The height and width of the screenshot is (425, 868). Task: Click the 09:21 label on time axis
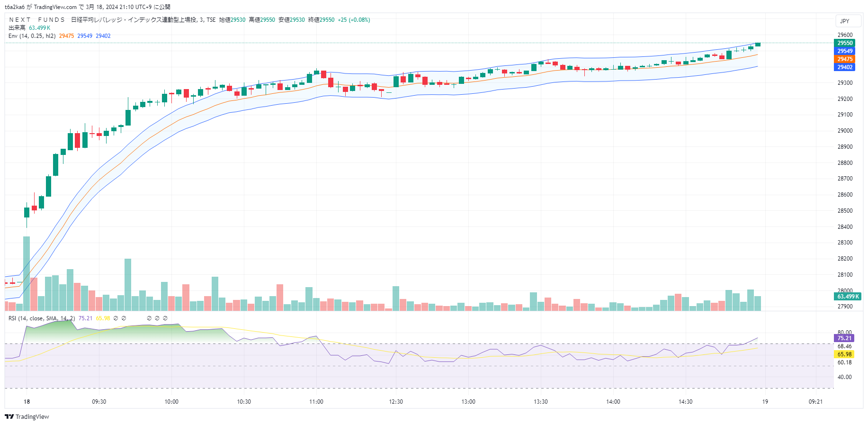click(x=815, y=402)
